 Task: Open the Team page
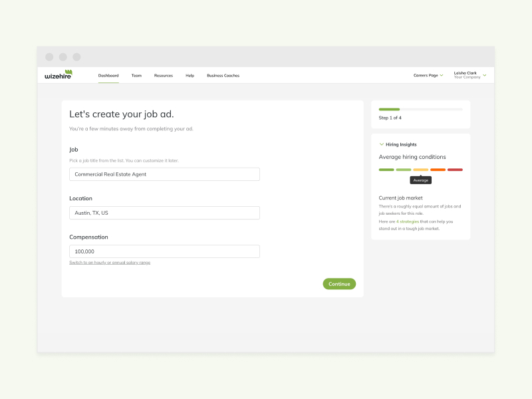pos(136,75)
